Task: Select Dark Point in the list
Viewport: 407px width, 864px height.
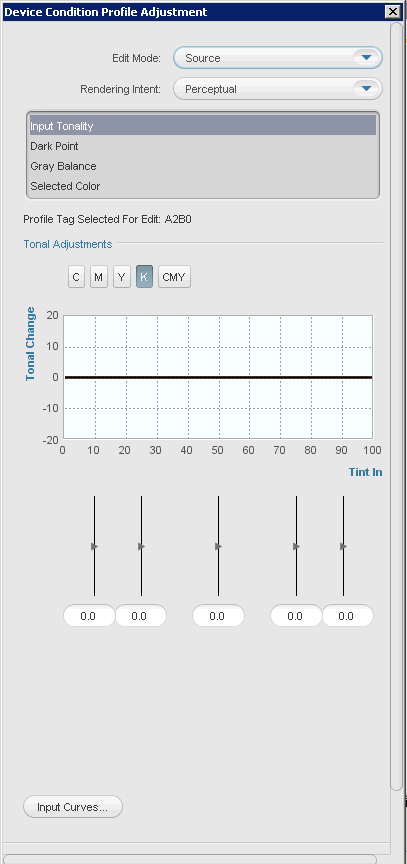Action: pos(203,146)
